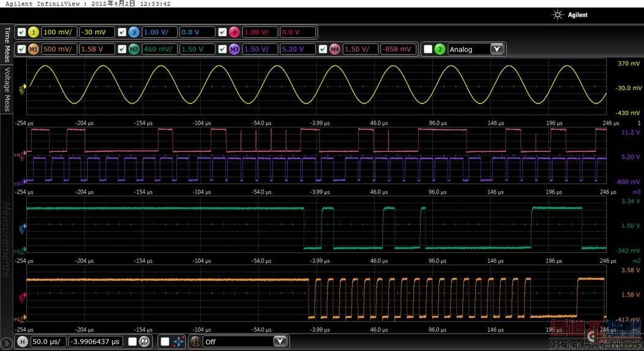The image size is (644, 351).
Task: Disable channel 4 display checkbox
Action: coord(223,32)
